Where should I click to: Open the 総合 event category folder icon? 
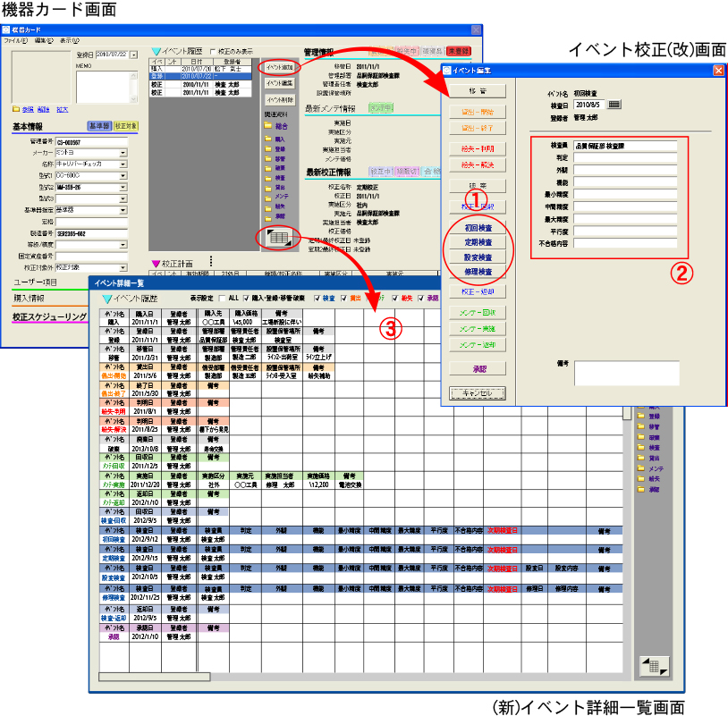tap(270, 127)
